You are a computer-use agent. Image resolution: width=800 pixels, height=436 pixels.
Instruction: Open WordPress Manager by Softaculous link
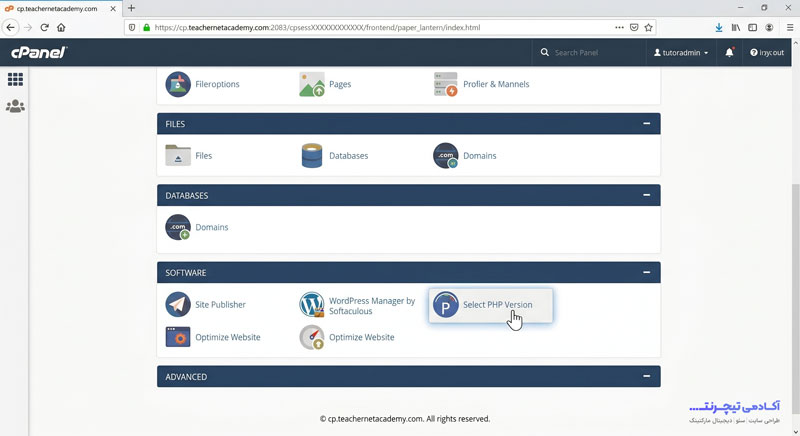[372, 305]
